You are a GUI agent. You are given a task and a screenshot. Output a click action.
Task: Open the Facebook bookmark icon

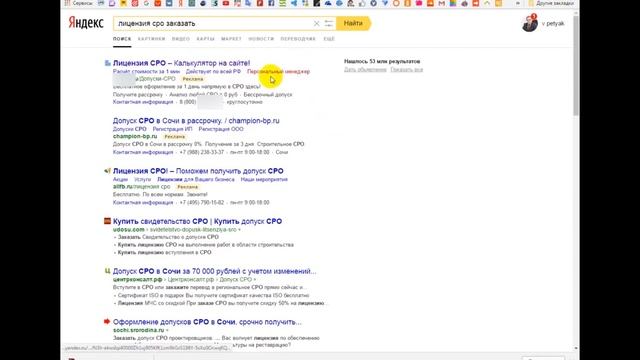coord(271,3)
